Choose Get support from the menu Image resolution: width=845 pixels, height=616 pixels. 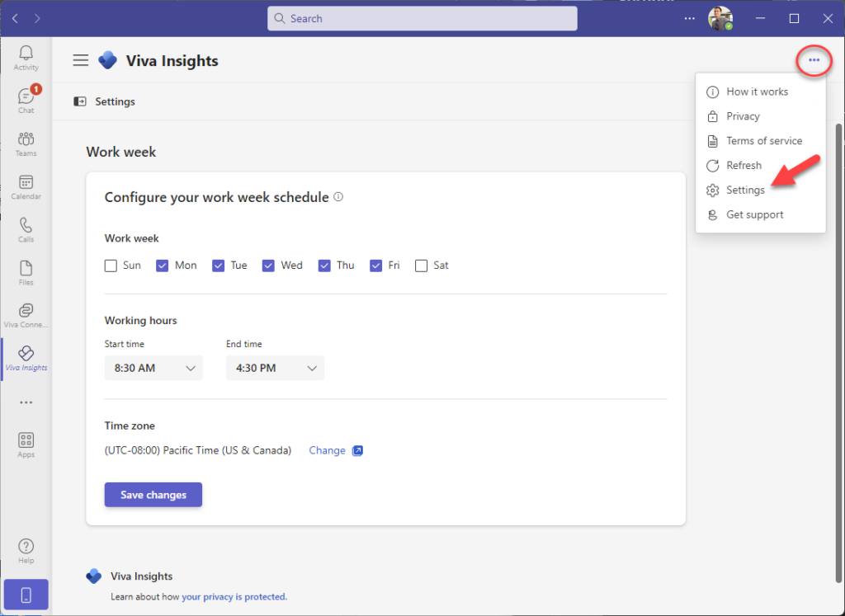coord(760,215)
